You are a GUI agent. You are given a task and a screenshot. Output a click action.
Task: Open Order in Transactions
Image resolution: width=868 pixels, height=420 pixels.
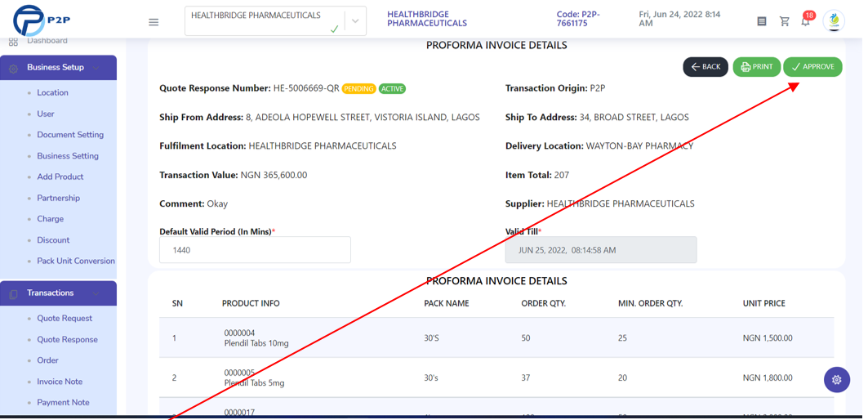pos(47,360)
